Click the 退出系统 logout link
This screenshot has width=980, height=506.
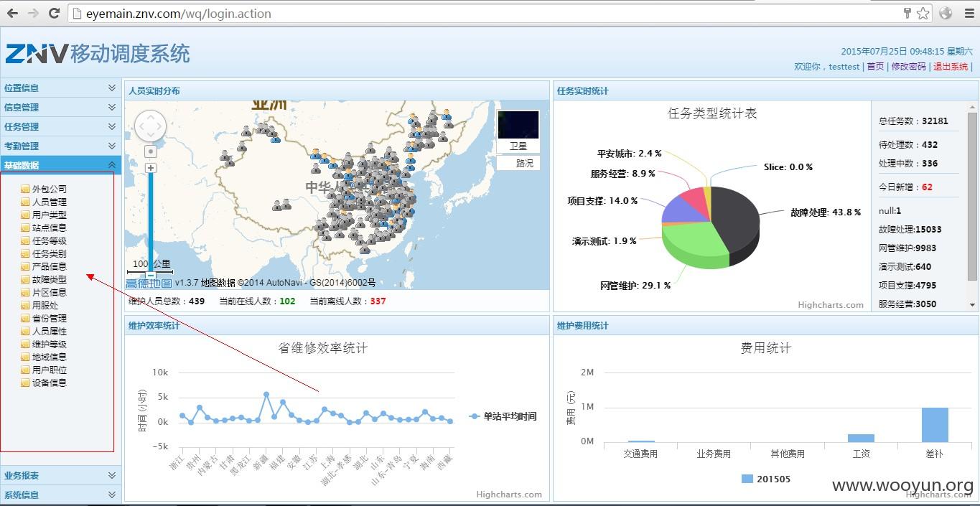[x=951, y=66]
